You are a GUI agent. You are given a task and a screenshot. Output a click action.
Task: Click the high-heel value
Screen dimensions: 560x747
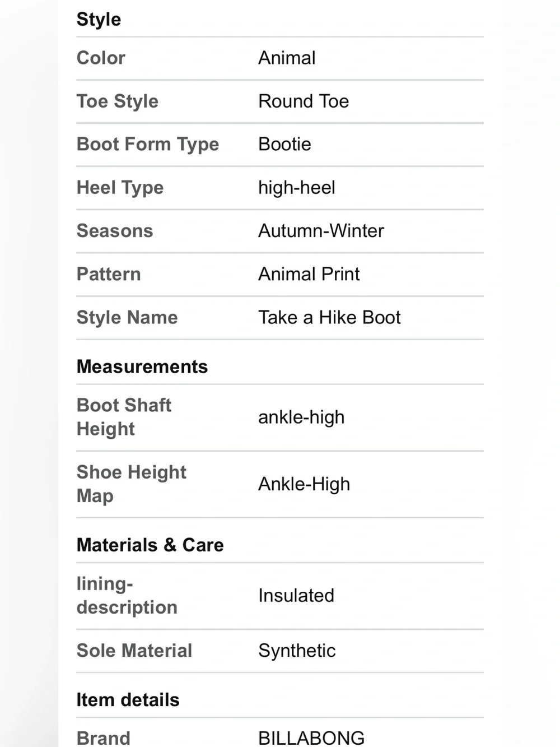[x=297, y=188]
